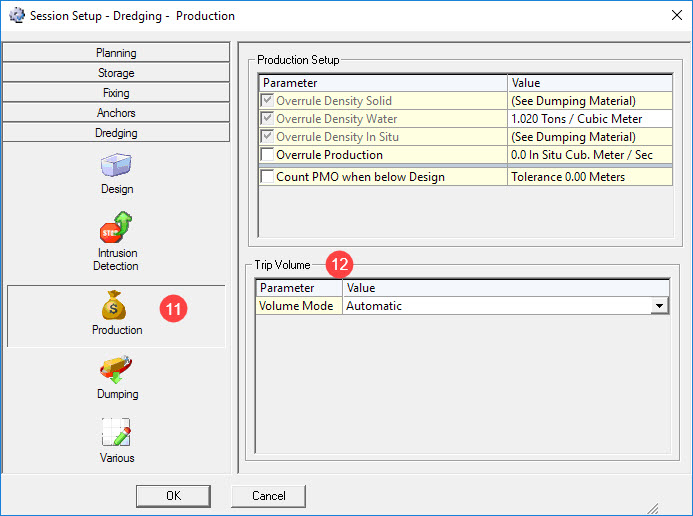Screen dimensions: 693x516
Task: Select the Intrusion Detection icon
Action: pos(116,228)
